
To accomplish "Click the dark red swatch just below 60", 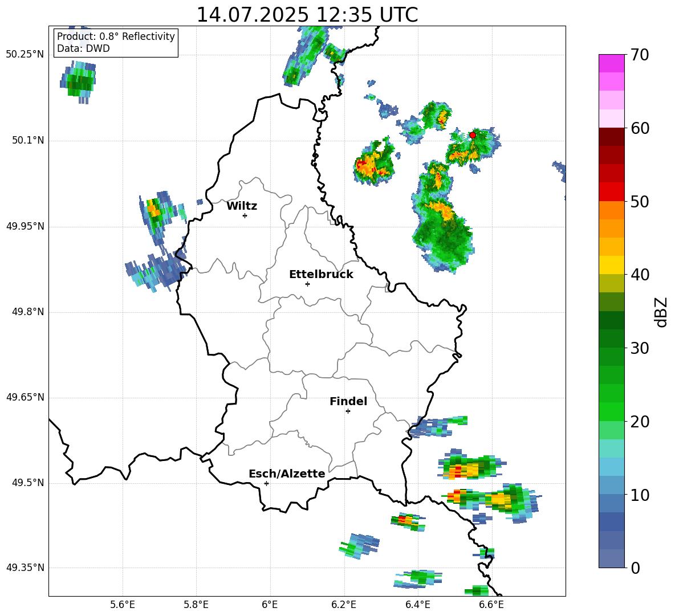I will pos(611,137).
